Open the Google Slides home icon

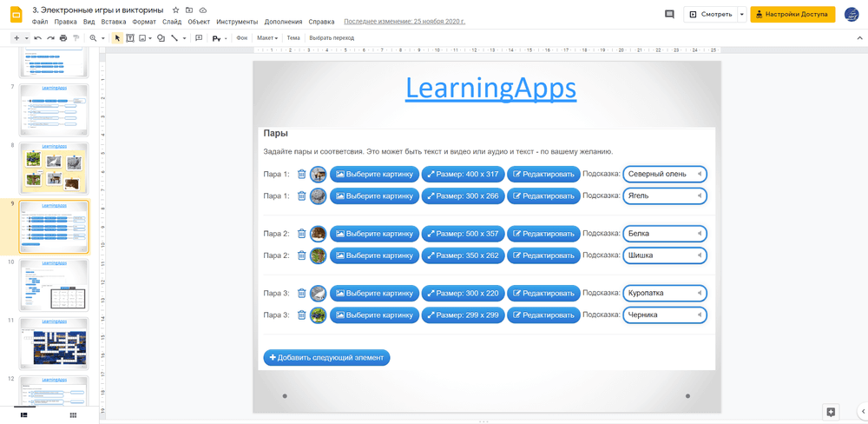coord(16,15)
